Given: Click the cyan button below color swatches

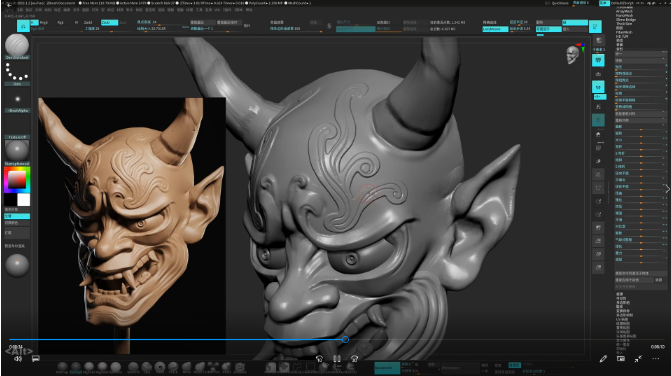Looking at the screenshot, I should [x=17, y=216].
